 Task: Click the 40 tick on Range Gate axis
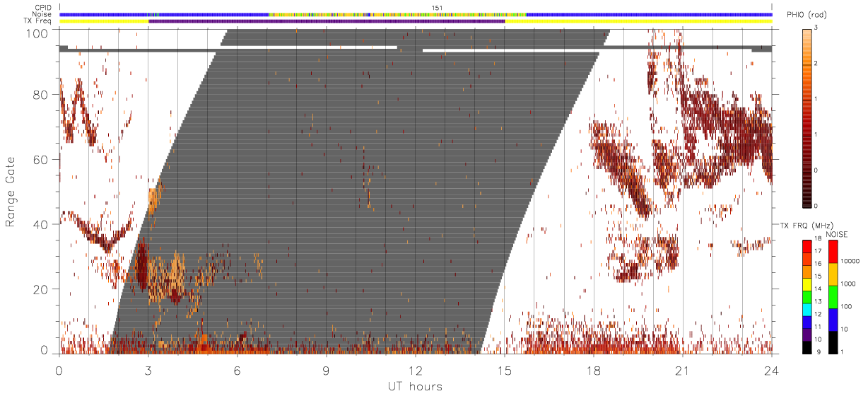pyautogui.click(x=40, y=224)
